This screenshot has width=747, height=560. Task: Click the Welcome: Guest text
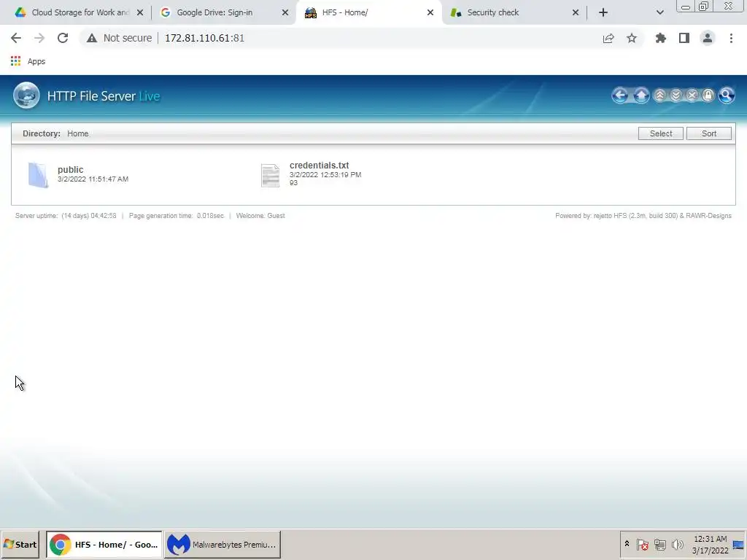pos(260,216)
